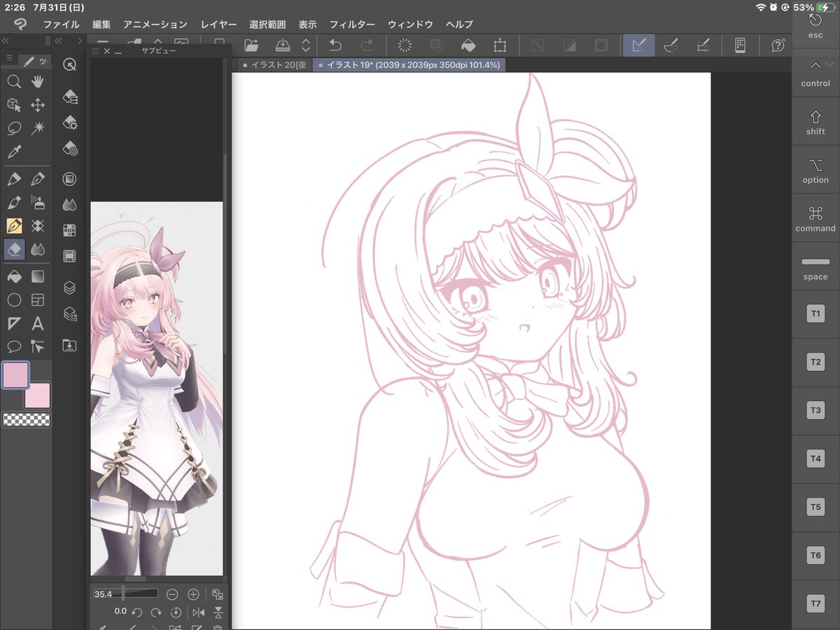840x630 pixels.
Task: Select the Correct line tool
Action: point(38,346)
